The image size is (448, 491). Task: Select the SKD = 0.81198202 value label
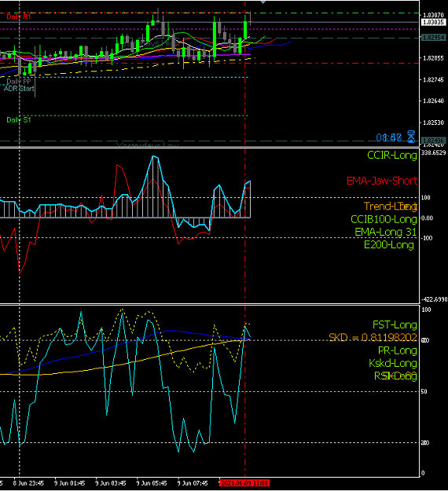coord(373,338)
